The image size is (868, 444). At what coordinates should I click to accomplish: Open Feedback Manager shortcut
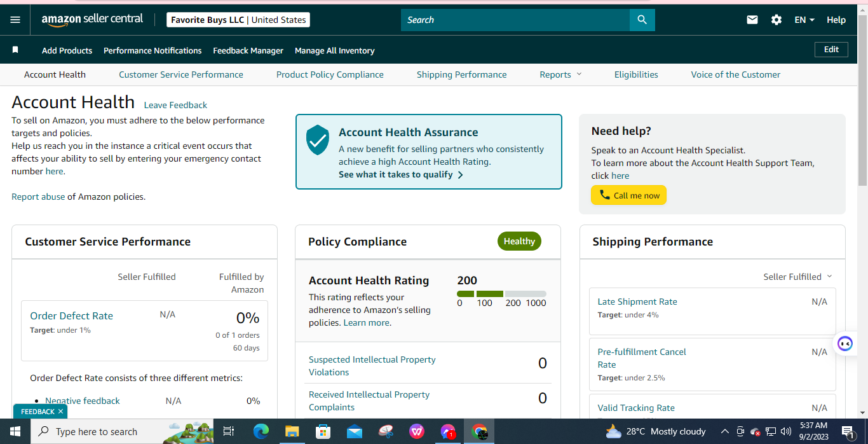tap(248, 50)
